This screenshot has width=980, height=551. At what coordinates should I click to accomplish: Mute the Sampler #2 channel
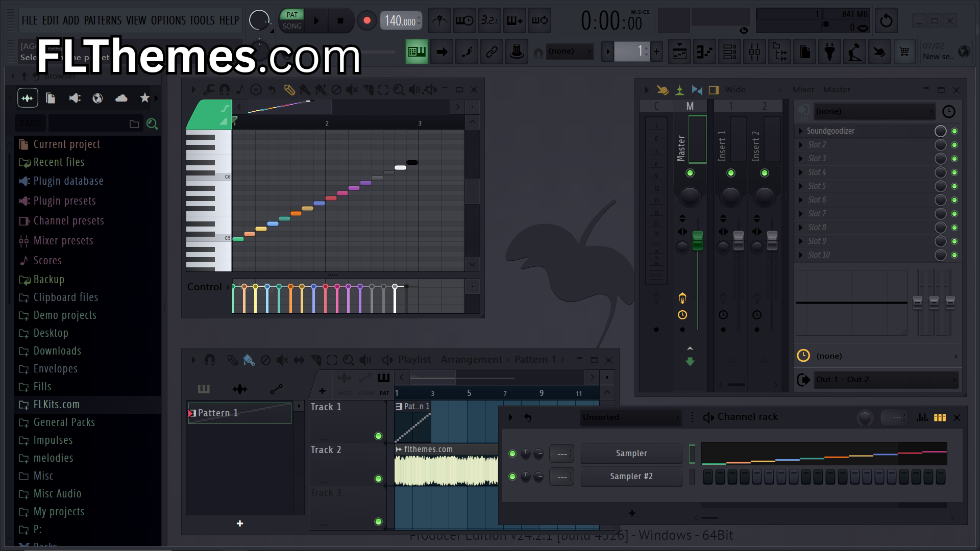[512, 477]
